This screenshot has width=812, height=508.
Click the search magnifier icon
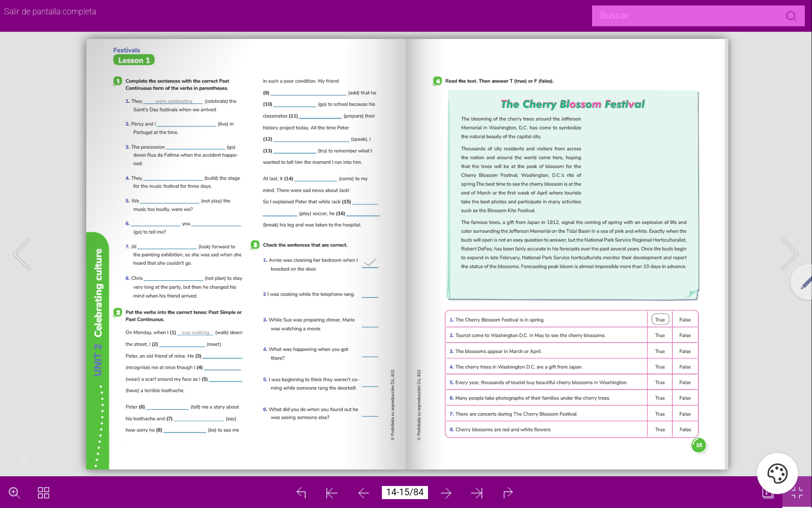point(791,16)
